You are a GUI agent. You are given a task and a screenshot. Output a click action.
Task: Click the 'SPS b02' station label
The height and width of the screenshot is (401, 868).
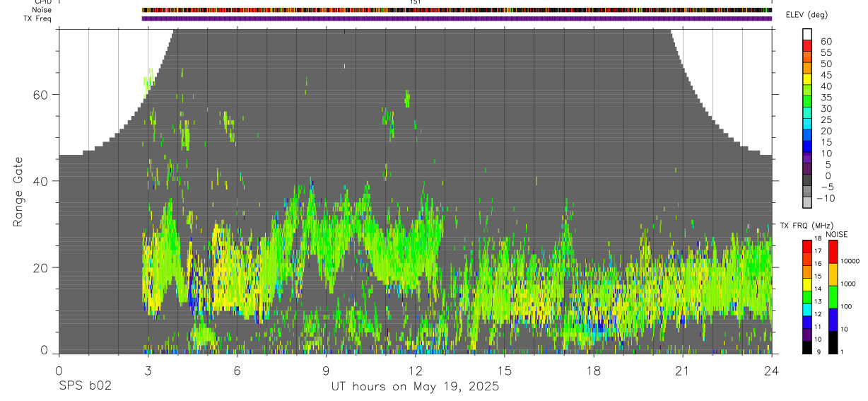coord(85,387)
